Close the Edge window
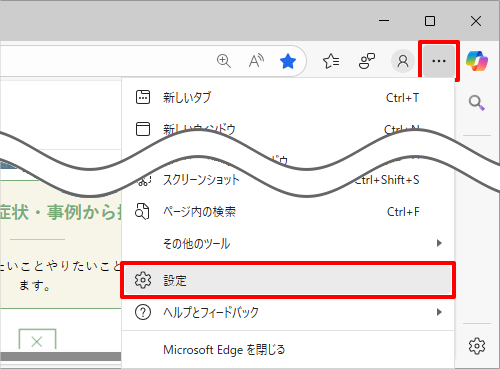Viewport: 500px width, 369px height. (476, 21)
